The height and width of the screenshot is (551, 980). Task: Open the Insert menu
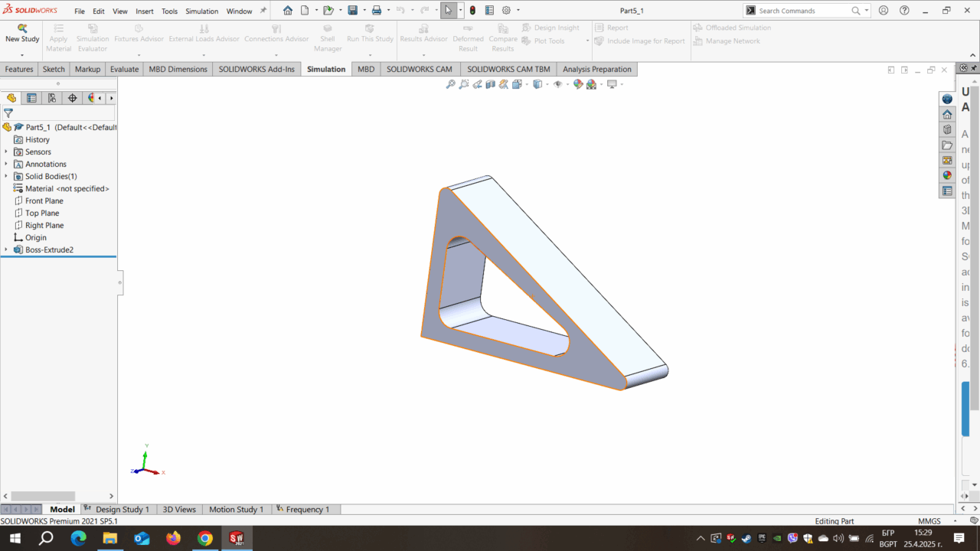[145, 11]
